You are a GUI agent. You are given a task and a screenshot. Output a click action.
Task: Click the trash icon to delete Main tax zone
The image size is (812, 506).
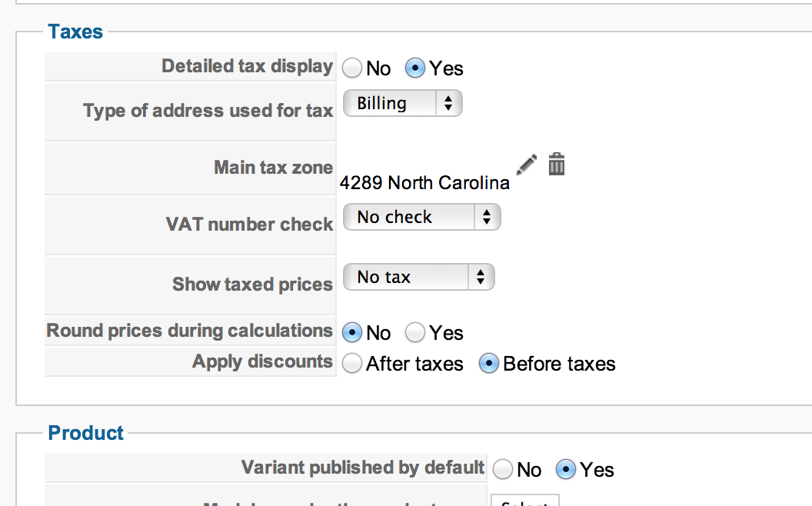point(557,164)
